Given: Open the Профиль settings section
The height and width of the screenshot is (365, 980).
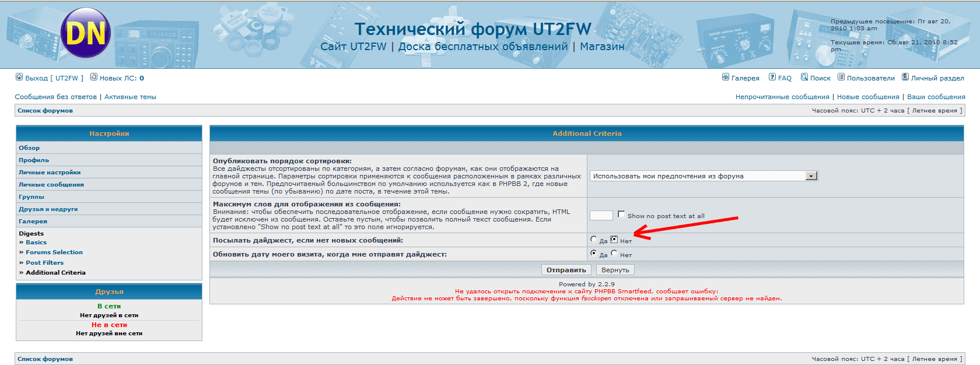Looking at the screenshot, I should [34, 160].
